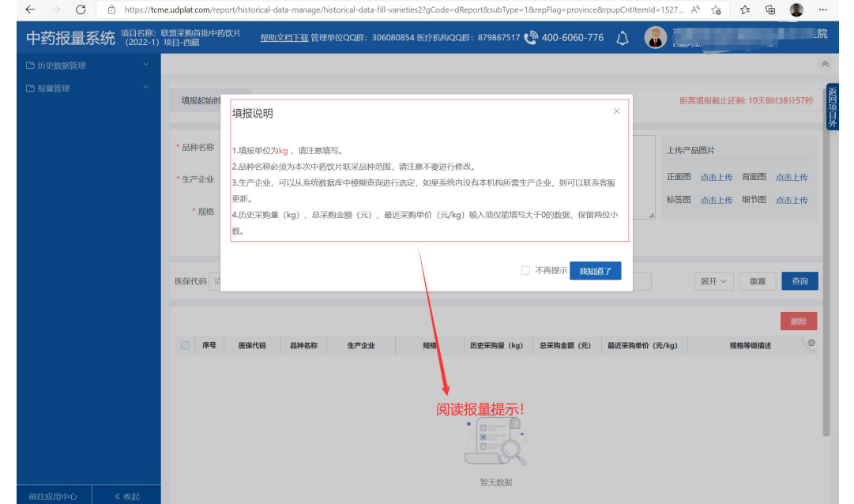The height and width of the screenshot is (504, 854).
Task: Click the 返回项目外 side tab
Action: tap(832, 107)
